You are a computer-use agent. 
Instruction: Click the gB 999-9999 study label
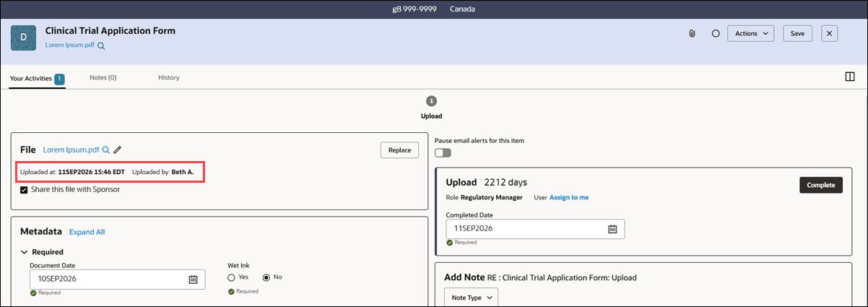pyautogui.click(x=414, y=9)
